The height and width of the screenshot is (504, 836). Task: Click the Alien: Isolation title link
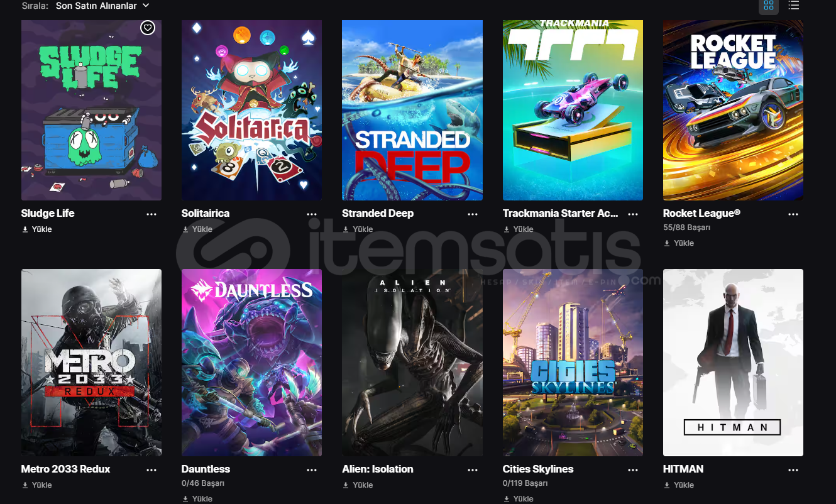point(378,469)
